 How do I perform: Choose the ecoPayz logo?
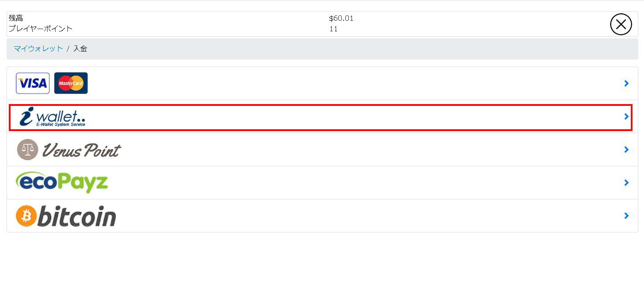pos(62,182)
